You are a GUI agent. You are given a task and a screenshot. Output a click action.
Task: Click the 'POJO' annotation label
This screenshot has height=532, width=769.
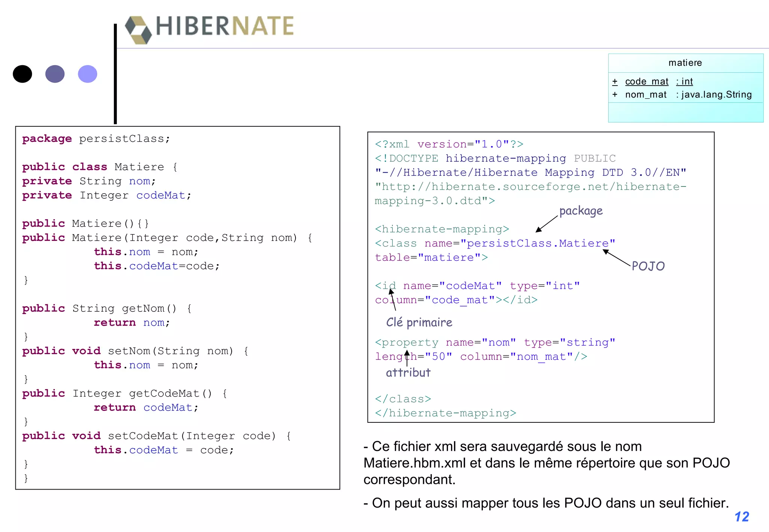click(648, 266)
